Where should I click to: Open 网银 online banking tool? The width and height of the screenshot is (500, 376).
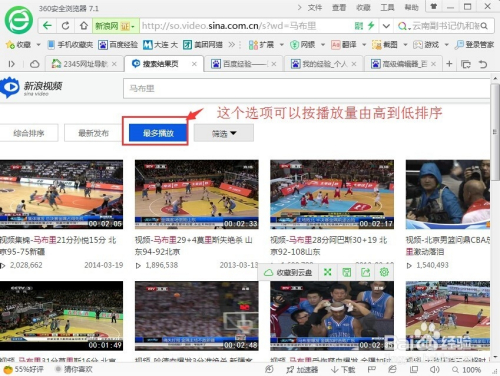(302, 45)
